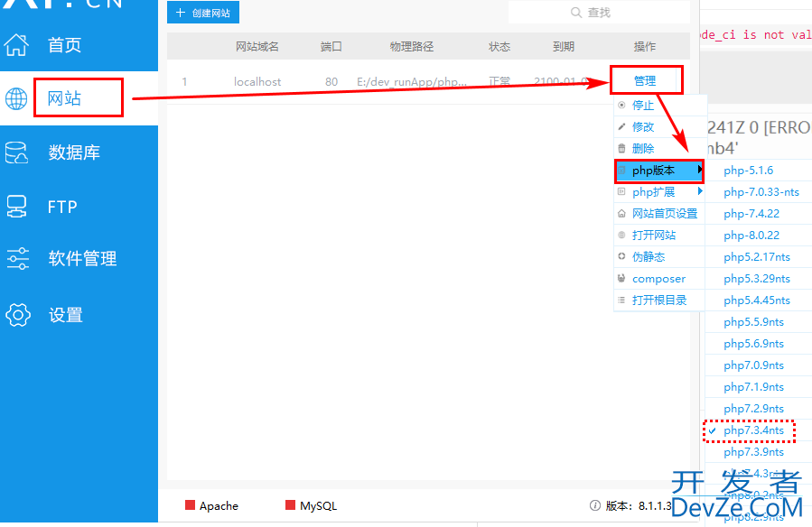
Task: Click the version info circle icon
Action: point(595,505)
